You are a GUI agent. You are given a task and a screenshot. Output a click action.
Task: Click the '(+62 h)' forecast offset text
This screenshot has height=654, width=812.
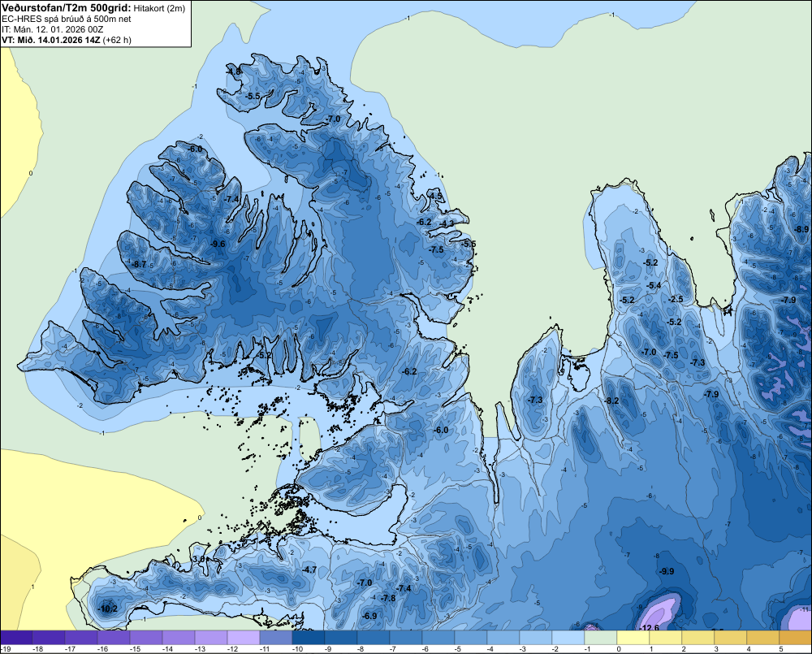tap(117, 40)
